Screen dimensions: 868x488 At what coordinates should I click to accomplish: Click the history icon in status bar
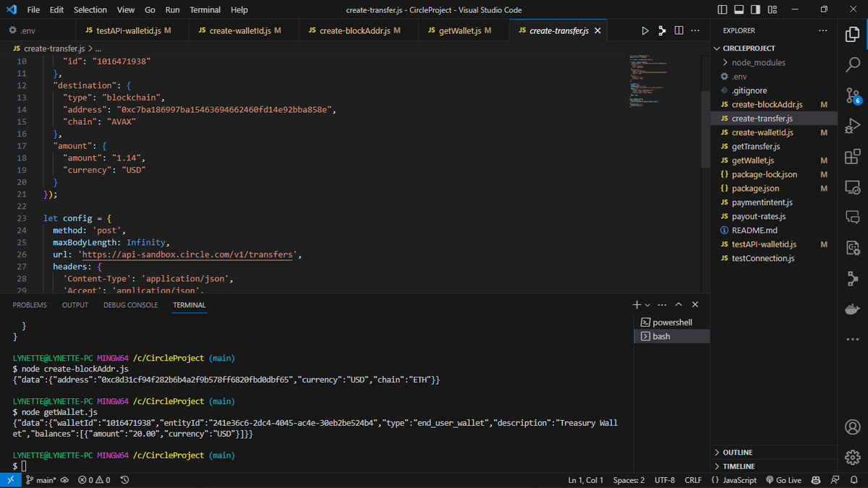point(124,480)
